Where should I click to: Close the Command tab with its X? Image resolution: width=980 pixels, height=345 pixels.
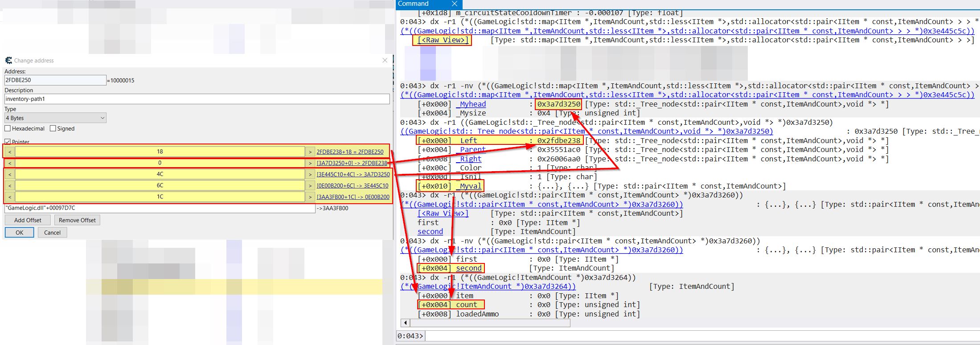pos(454,4)
